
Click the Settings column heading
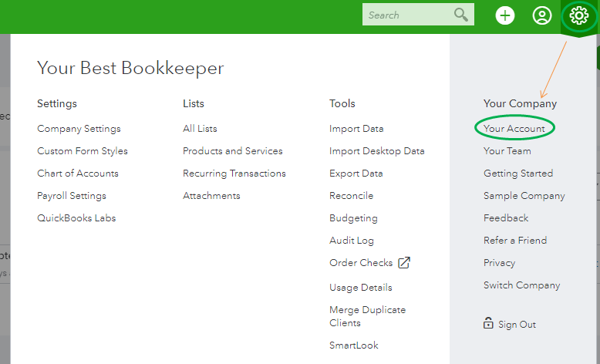[57, 104]
